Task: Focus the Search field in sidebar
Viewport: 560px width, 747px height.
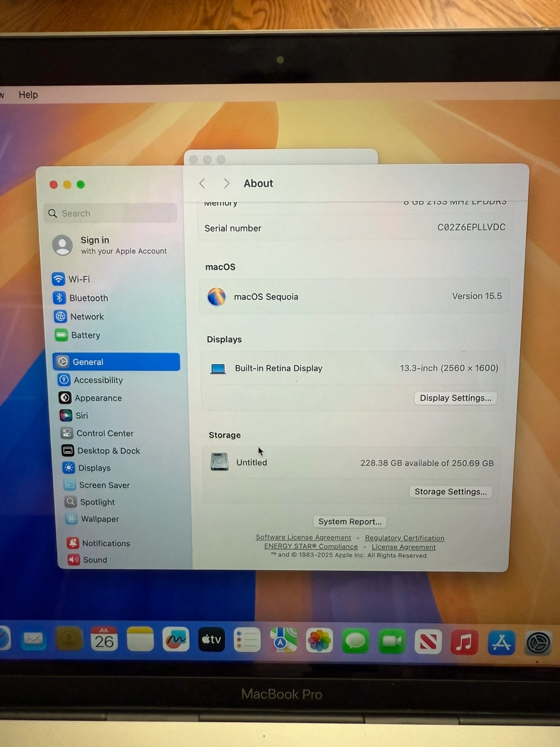Action: [x=111, y=213]
